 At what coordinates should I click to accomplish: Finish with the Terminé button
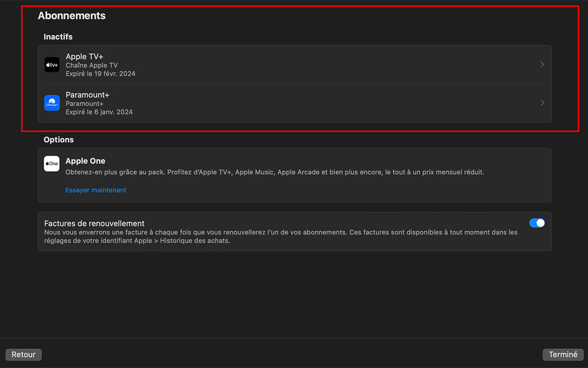point(563,355)
